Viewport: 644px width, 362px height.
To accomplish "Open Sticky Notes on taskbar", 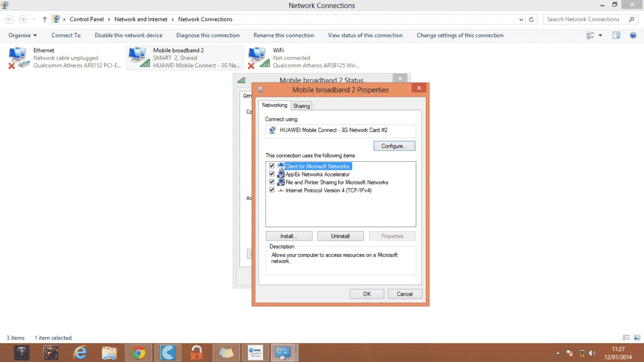I will pos(226,352).
